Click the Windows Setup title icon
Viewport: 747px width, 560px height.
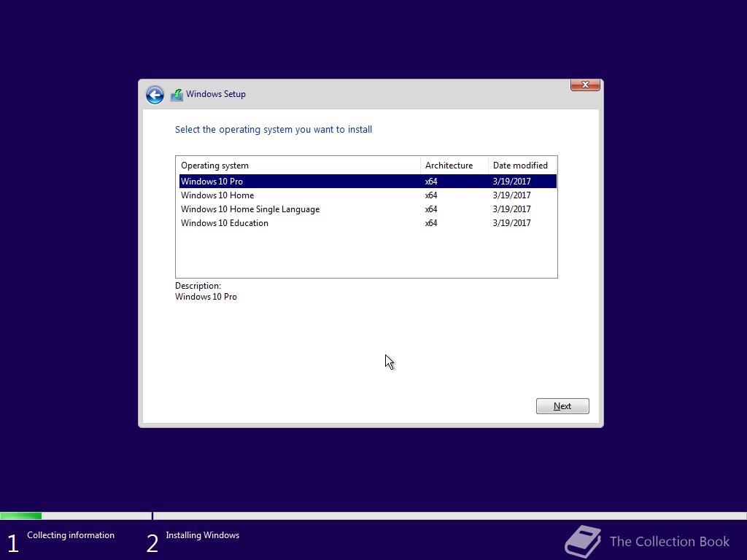click(x=177, y=95)
